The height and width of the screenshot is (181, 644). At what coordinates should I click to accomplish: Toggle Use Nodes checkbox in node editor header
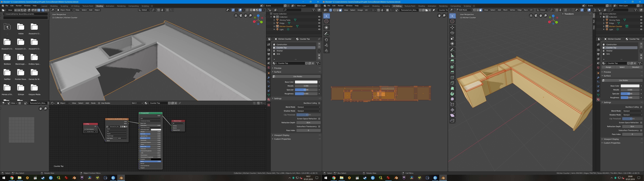click(x=99, y=103)
